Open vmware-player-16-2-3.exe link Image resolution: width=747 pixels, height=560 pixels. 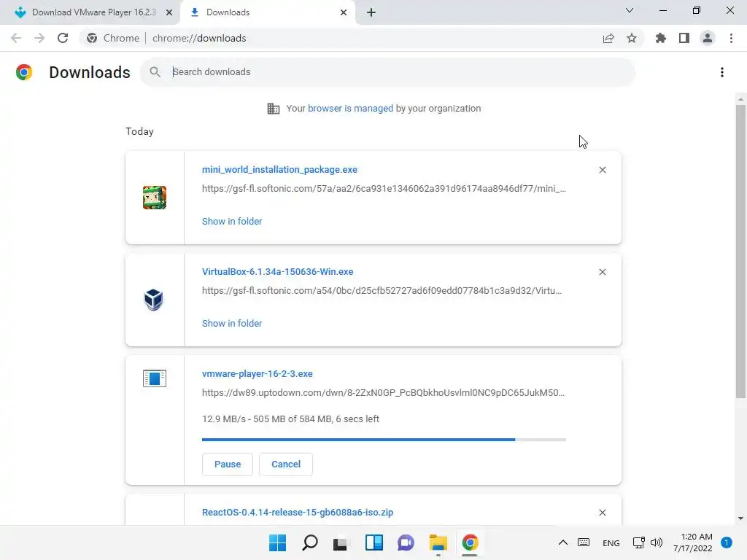(x=258, y=374)
